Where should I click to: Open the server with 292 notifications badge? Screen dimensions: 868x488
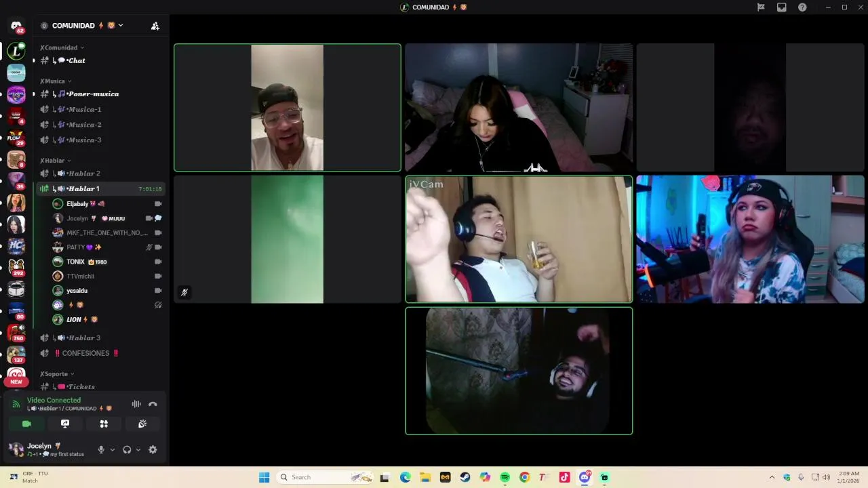click(x=16, y=267)
